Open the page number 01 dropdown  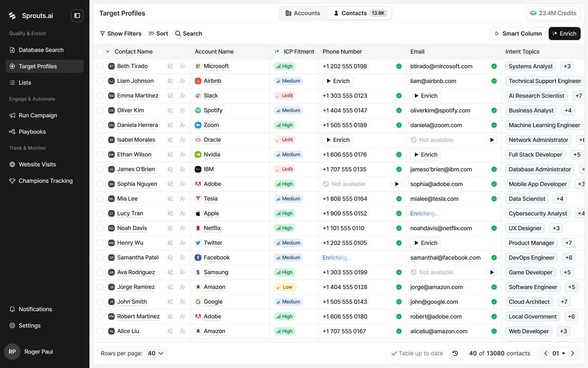pyautogui.click(x=559, y=353)
